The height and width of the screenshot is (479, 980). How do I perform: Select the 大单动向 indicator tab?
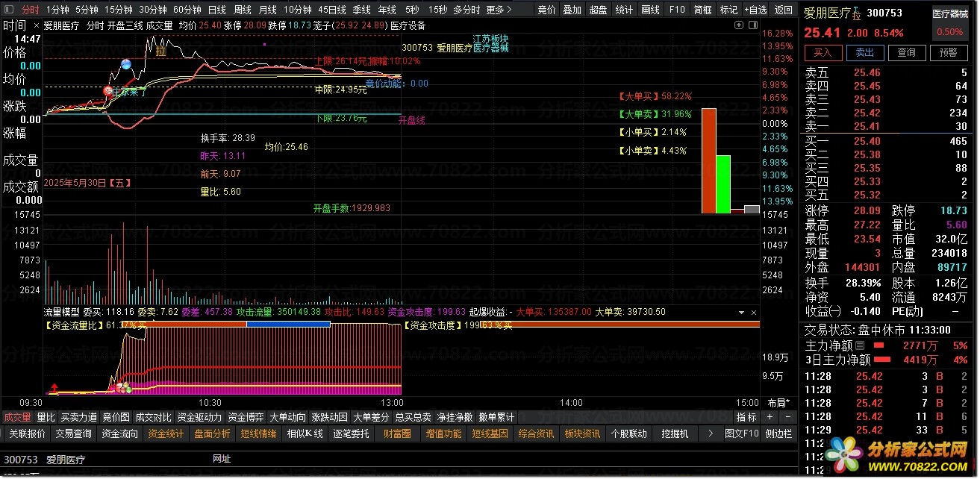point(287,417)
